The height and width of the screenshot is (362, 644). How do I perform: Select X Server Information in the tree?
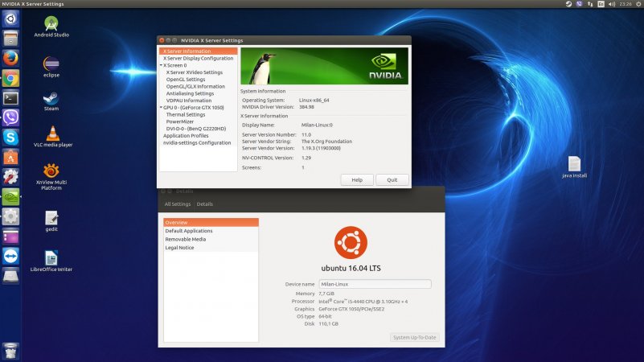[x=199, y=51]
